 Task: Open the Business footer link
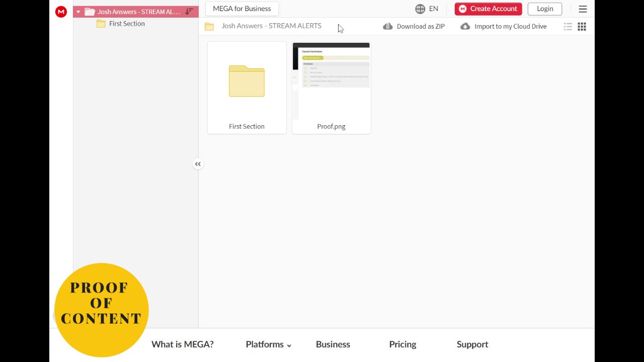click(333, 344)
